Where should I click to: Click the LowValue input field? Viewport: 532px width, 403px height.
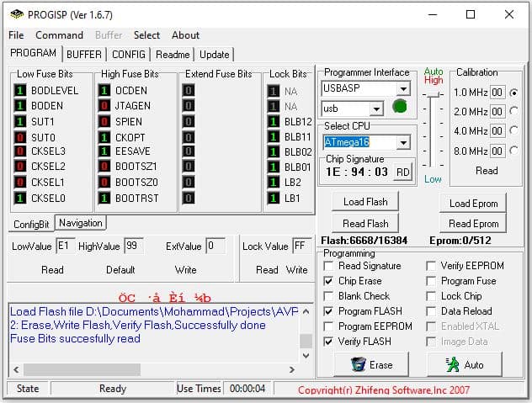[64, 246]
